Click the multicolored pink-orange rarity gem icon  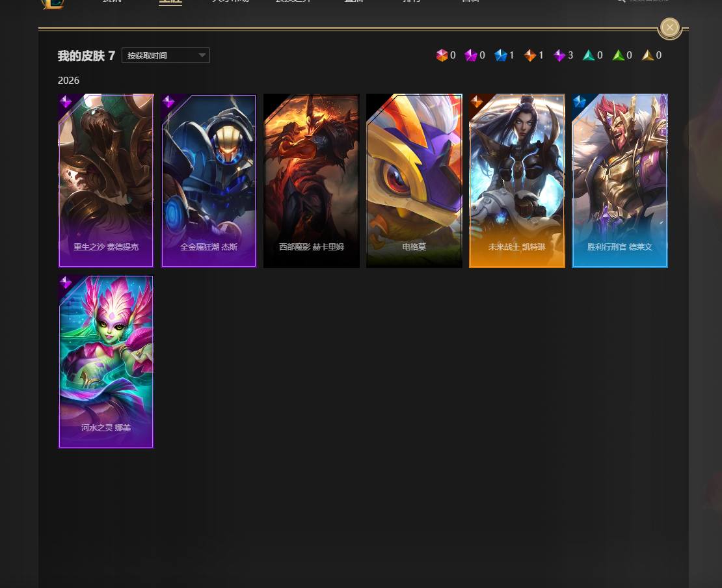pos(442,55)
